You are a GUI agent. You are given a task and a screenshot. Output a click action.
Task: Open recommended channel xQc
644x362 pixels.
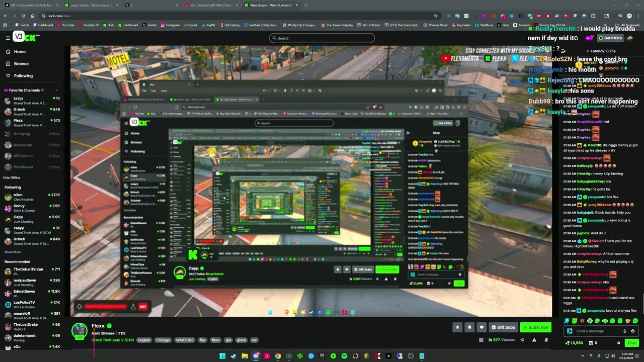pyautogui.click(x=32, y=347)
